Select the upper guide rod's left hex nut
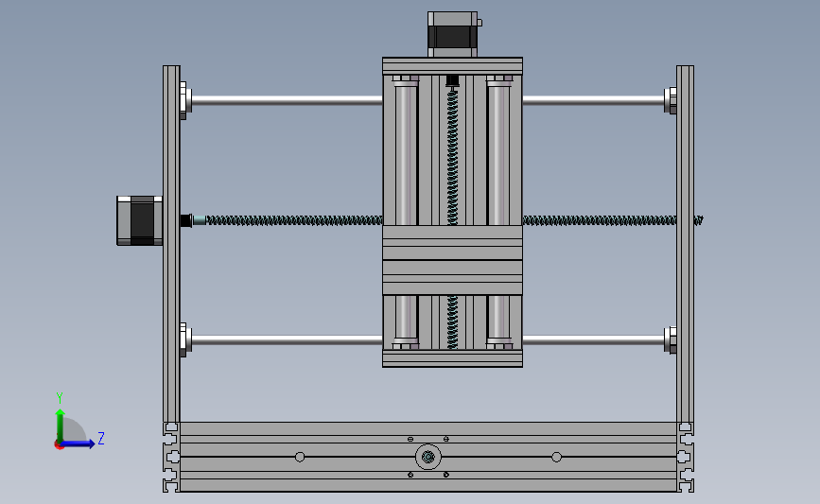 pyautogui.click(x=185, y=100)
